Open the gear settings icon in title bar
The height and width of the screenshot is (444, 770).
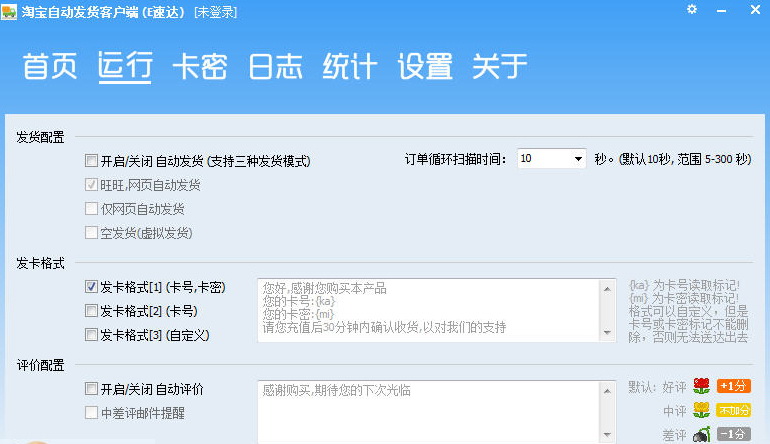tap(692, 9)
